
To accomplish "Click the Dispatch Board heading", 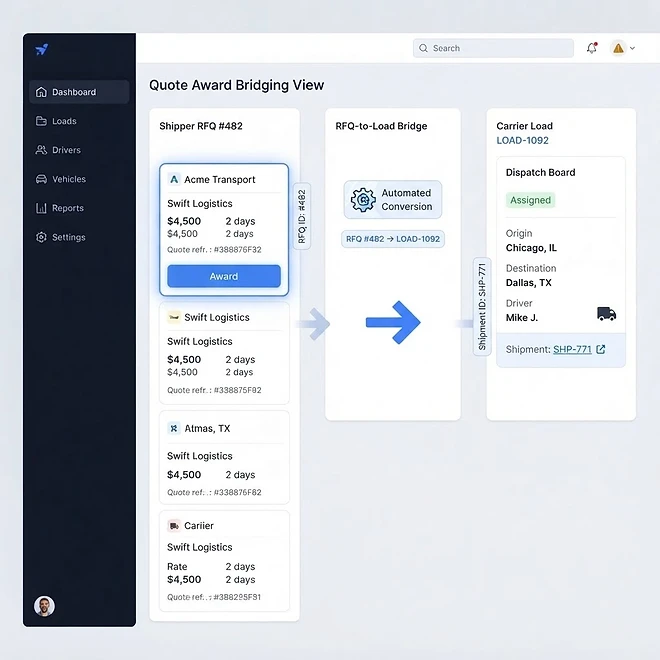I will coord(540,173).
